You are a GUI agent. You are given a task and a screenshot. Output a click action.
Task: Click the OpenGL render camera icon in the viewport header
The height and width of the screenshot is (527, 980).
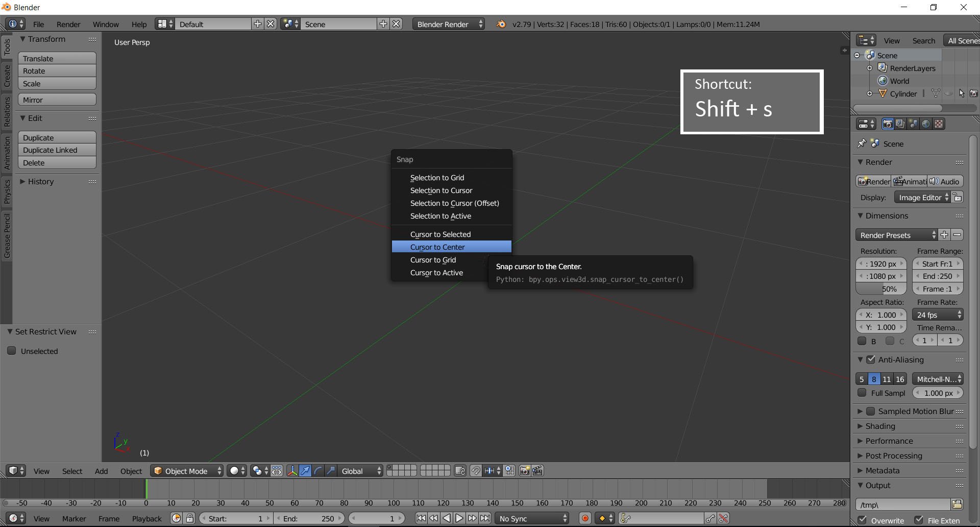524,471
